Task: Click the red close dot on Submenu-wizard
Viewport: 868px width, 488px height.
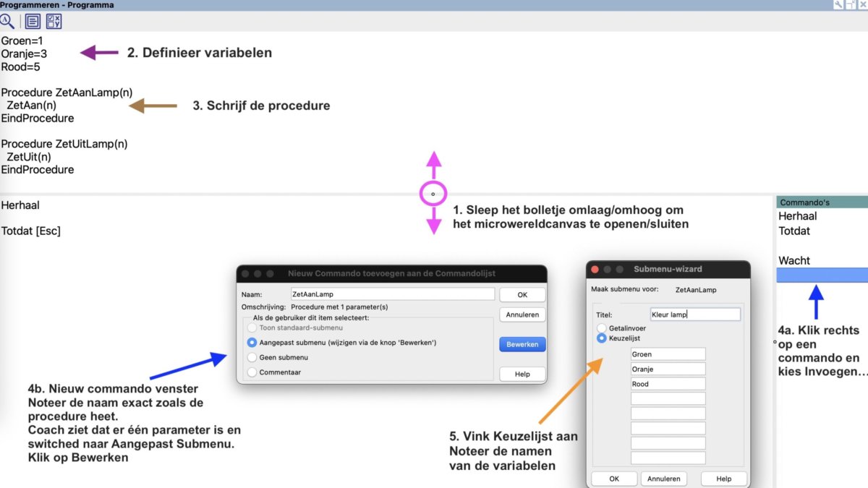Action: point(596,269)
